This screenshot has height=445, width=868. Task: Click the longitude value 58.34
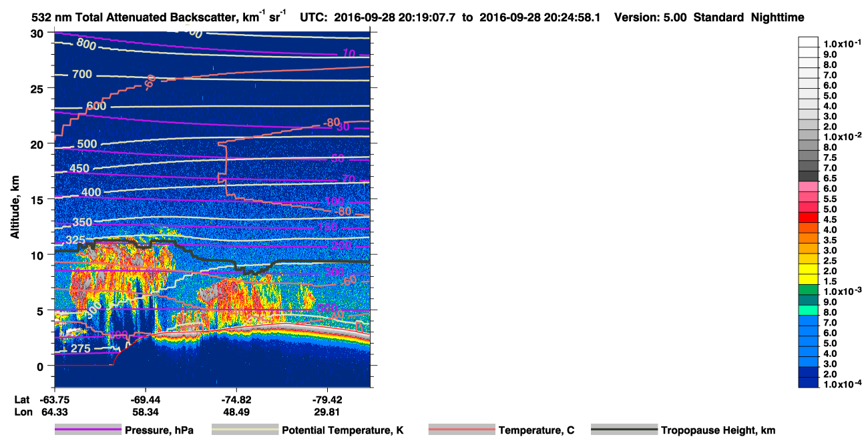point(146,412)
